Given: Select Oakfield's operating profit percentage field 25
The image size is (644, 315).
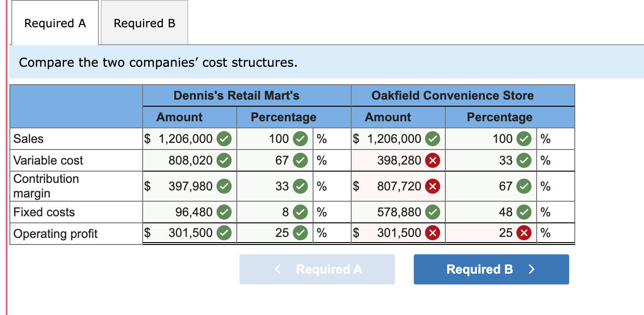Looking at the screenshot, I should pos(491,234).
